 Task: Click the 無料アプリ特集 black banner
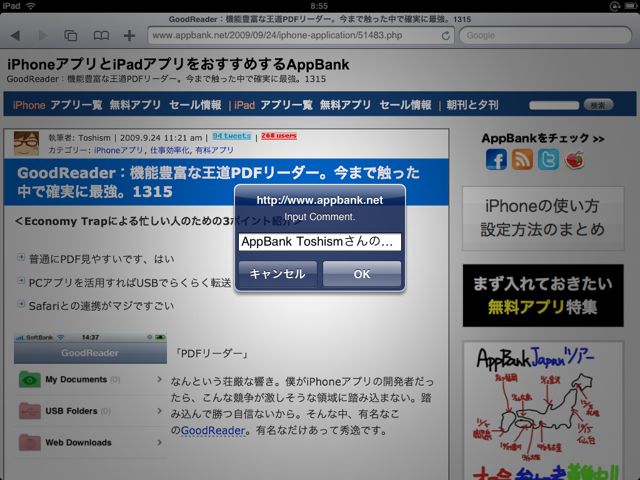click(543, 295)
